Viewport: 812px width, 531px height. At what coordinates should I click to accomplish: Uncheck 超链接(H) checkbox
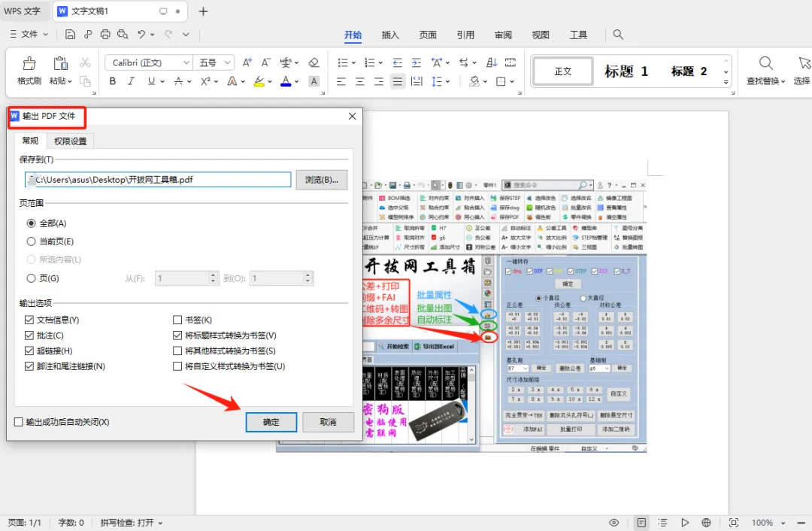29,350
